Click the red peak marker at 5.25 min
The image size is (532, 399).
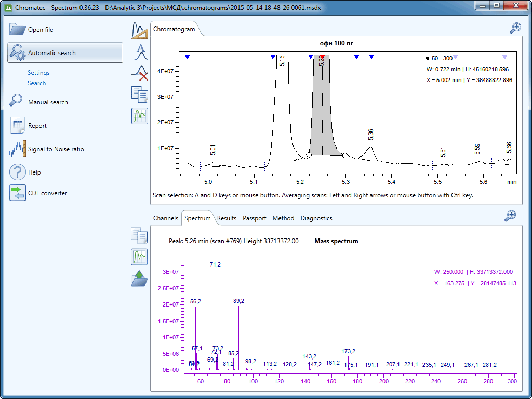322,56
